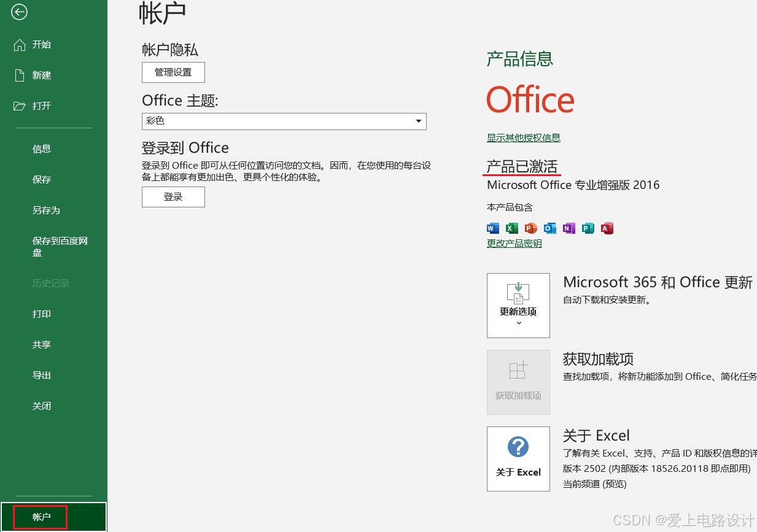
Task: Click the 当前频道 (预览) text
Action: tap(594, 484)
